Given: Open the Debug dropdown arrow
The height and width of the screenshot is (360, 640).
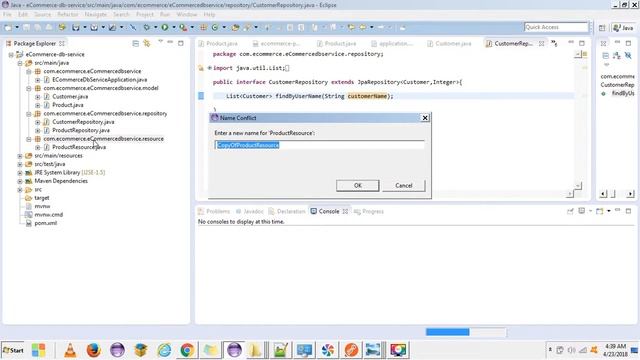Looking at the screenshot, I should coord(156,27).
